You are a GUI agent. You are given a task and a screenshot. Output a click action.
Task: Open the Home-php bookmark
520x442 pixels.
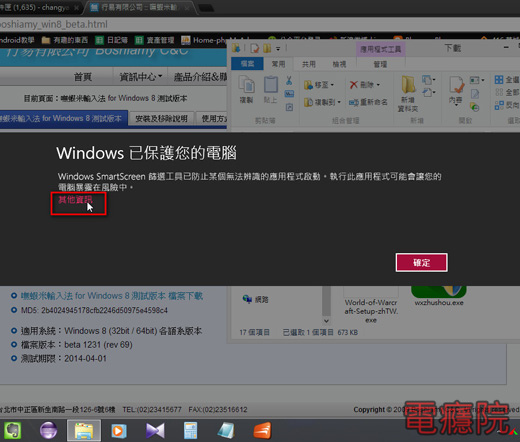pyautogui.click(x=204, y=40)
